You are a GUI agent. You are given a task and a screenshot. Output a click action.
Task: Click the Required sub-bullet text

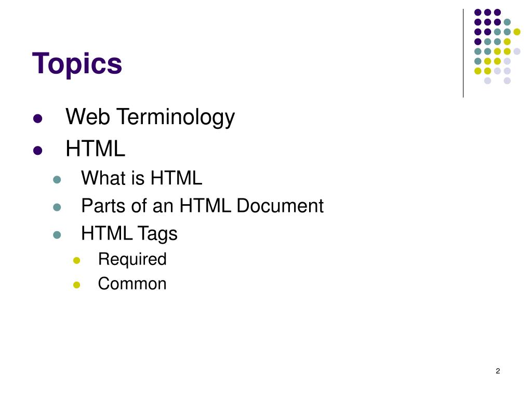point(132,259)
